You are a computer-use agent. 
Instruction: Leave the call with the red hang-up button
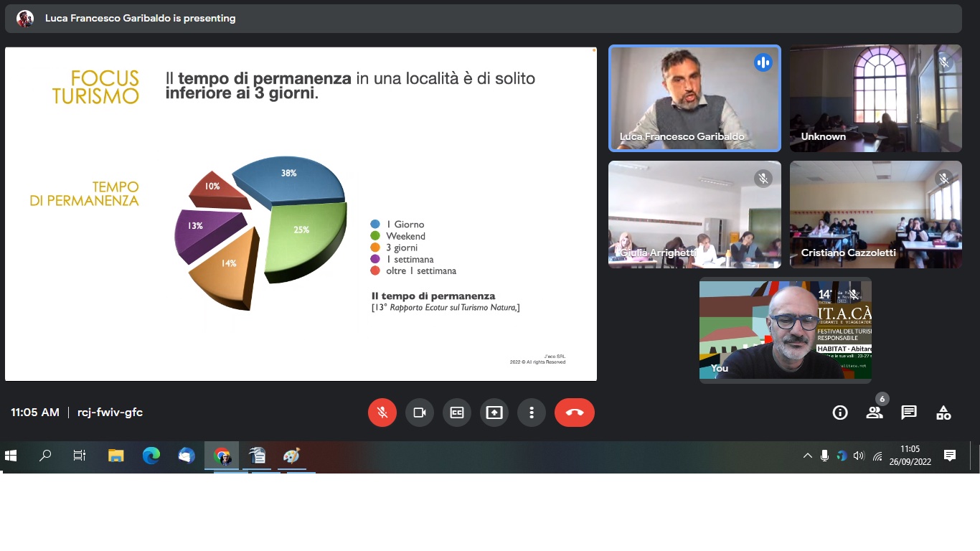click(x=574, y=413)
